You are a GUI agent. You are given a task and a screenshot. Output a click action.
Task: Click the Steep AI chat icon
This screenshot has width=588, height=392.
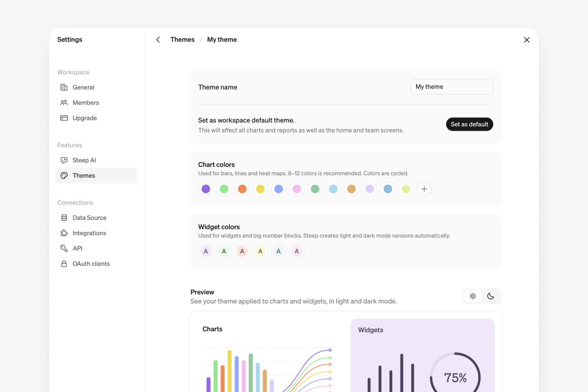point(64,160)
